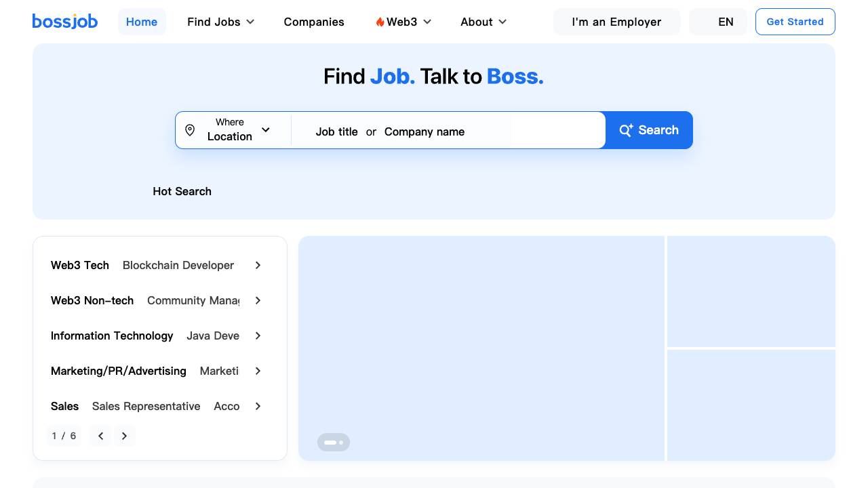Open the Companies page
The width and height of the screenshot is (868, 488).
click(x=314, y=22)
